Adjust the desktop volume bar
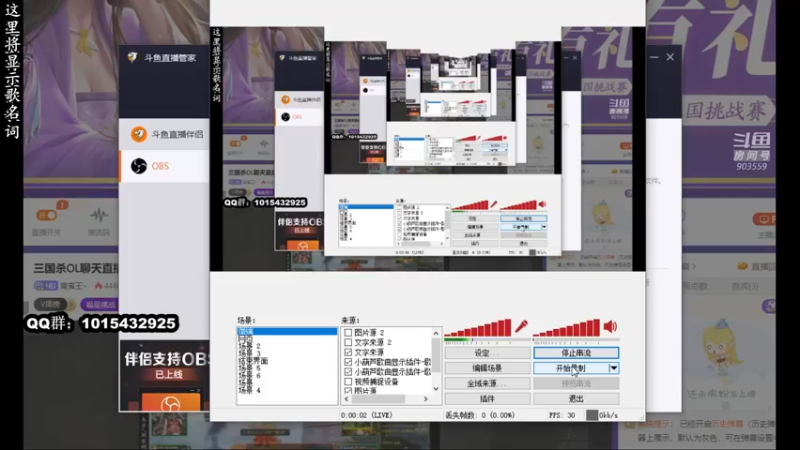Screen dimensions: 800x450 567,328
